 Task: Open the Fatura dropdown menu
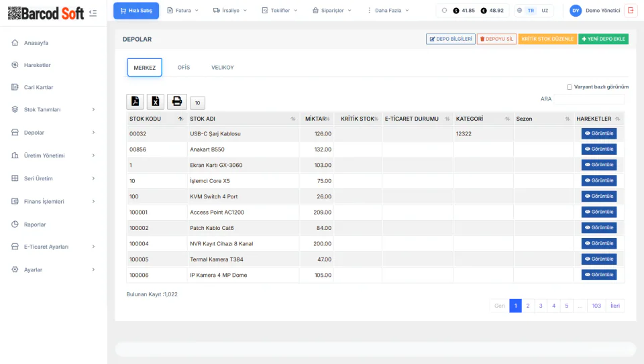[x=182, y=10]
